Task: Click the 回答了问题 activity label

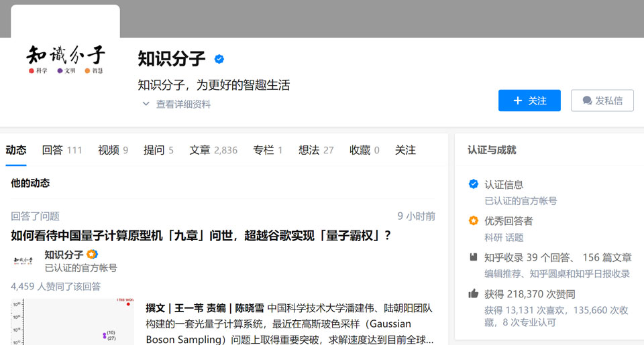Action: [x=36, y=216]
